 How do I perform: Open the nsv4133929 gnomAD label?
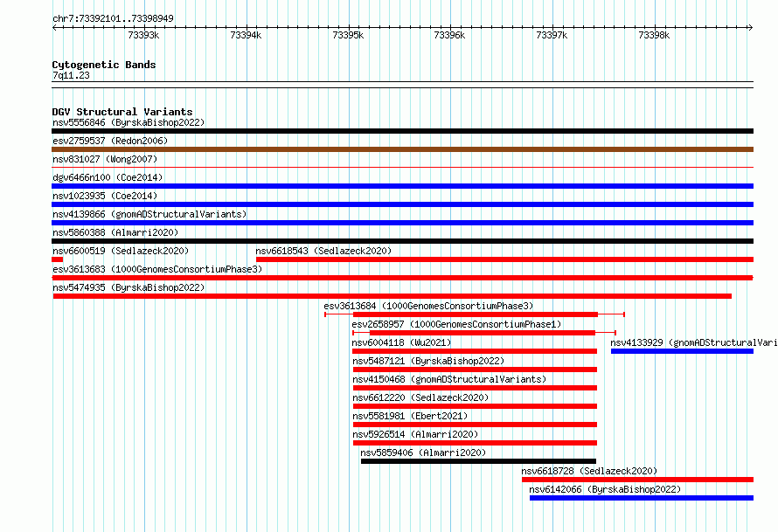coord(694,342)
